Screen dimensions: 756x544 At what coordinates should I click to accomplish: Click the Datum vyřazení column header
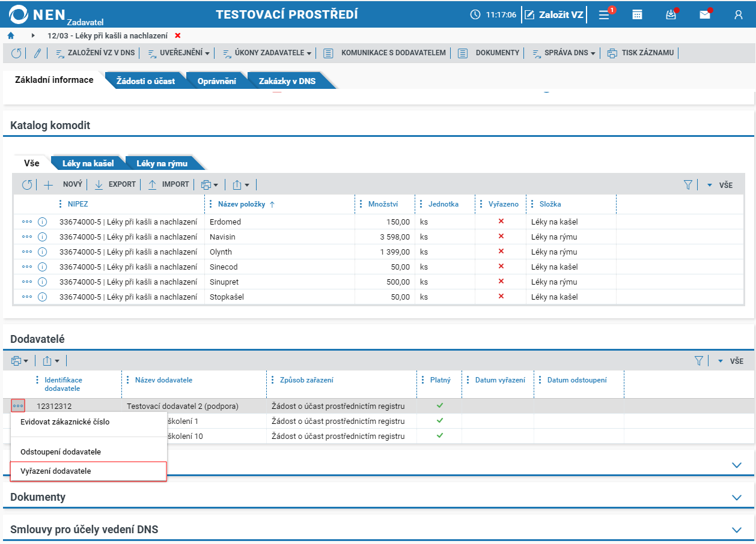(x=500, y=380)
